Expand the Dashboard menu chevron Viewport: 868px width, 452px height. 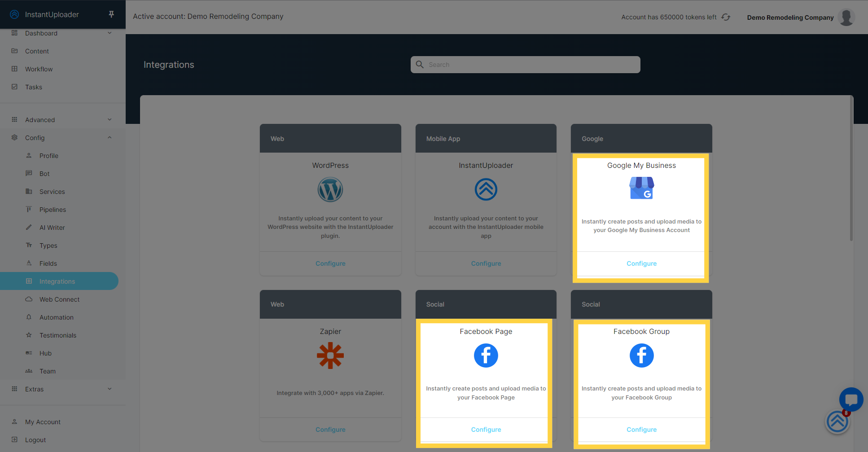click(110, 33)
